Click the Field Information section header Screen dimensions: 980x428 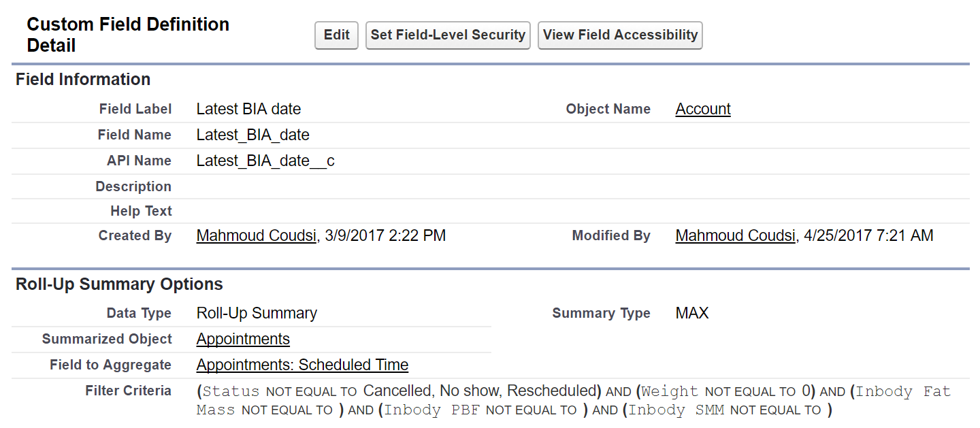pos(83,80)
